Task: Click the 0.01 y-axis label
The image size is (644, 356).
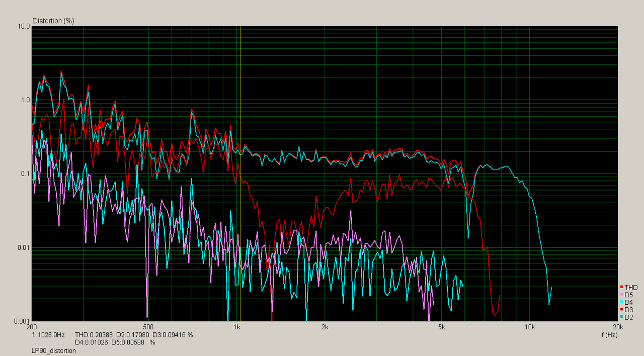Action: pyautogui.click(x=23, y=247)
